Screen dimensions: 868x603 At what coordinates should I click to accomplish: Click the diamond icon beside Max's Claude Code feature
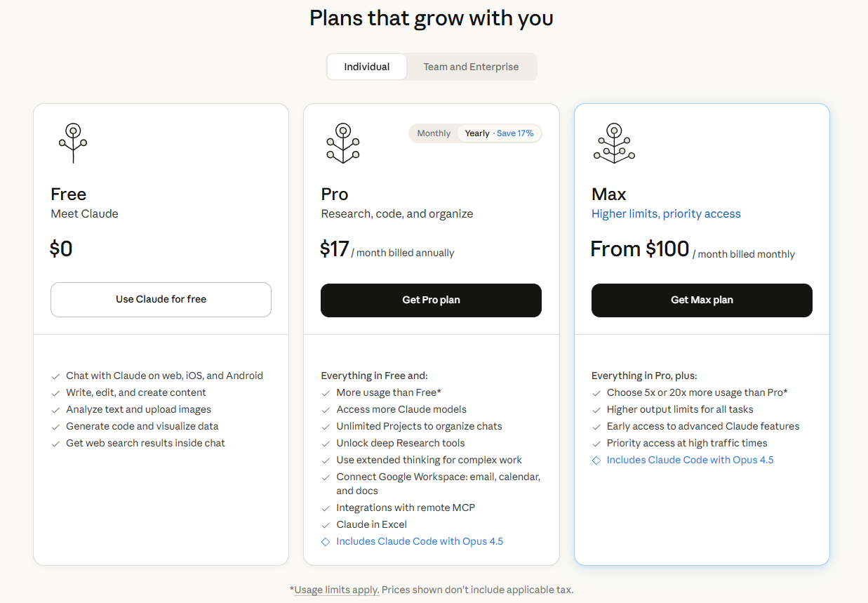(596, 460)
